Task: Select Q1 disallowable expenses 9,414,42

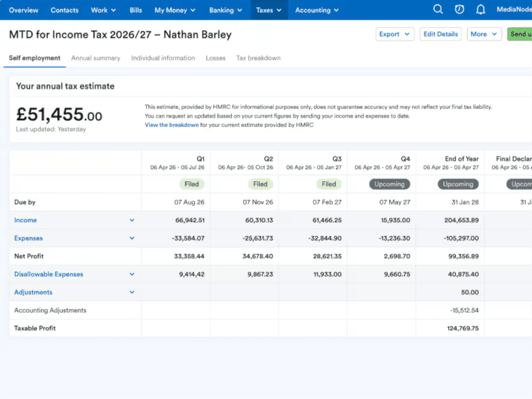Action: (x=192, y=274)
